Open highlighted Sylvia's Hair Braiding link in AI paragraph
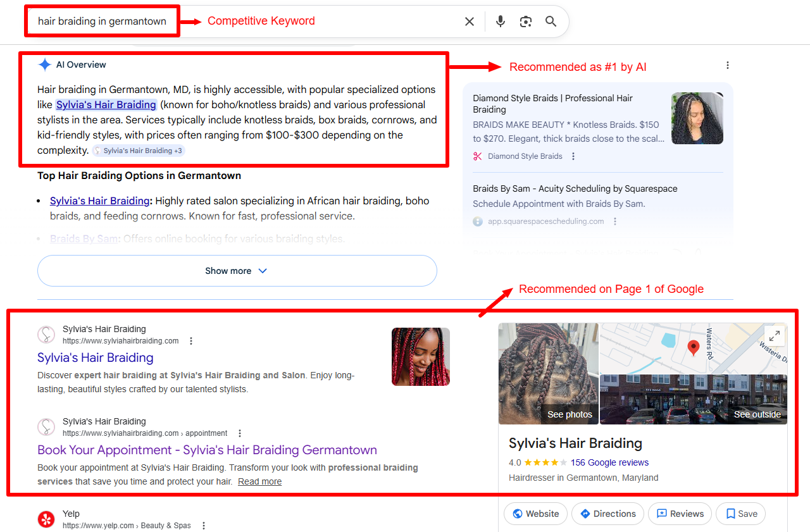 tap(106, 105)
